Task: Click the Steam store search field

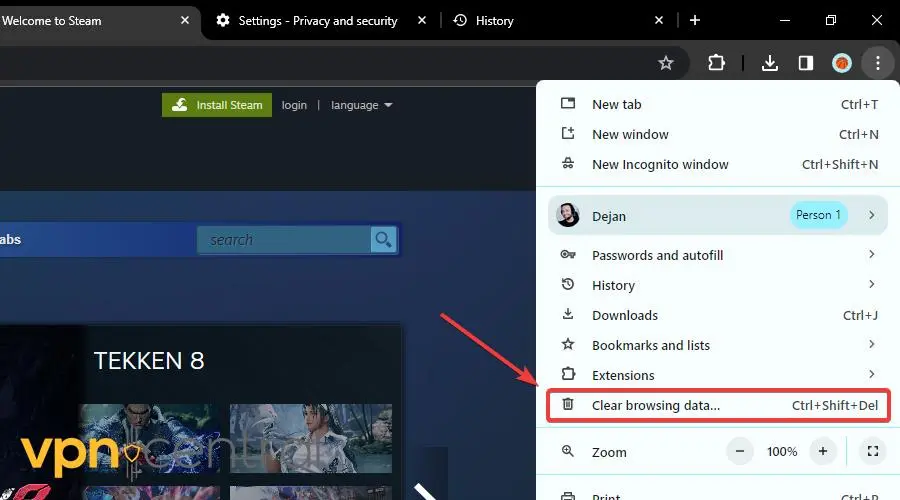Action: pyautogui.click(x=284, y=240)
